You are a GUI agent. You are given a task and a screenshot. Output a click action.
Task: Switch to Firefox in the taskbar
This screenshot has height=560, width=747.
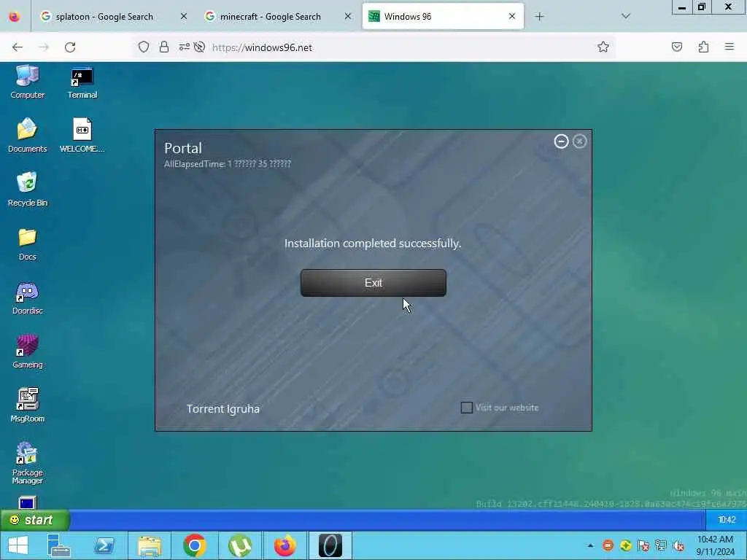click(285, 545)
